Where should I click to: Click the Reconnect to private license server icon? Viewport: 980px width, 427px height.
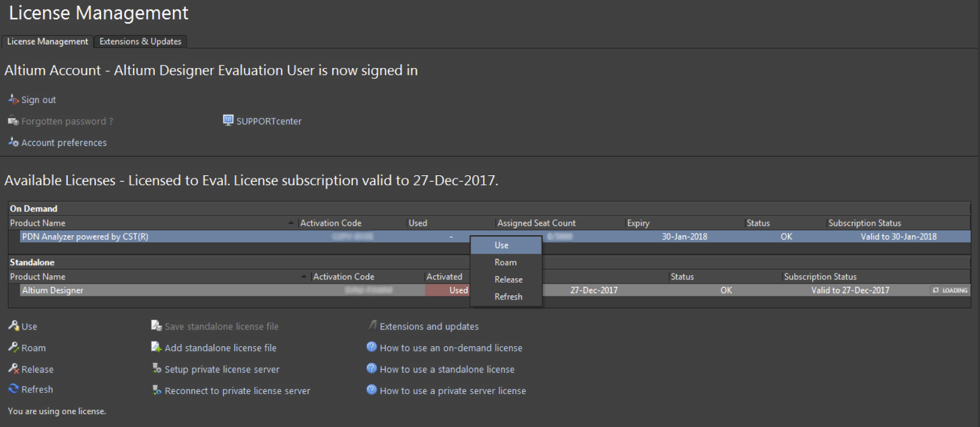click(156, 390)
